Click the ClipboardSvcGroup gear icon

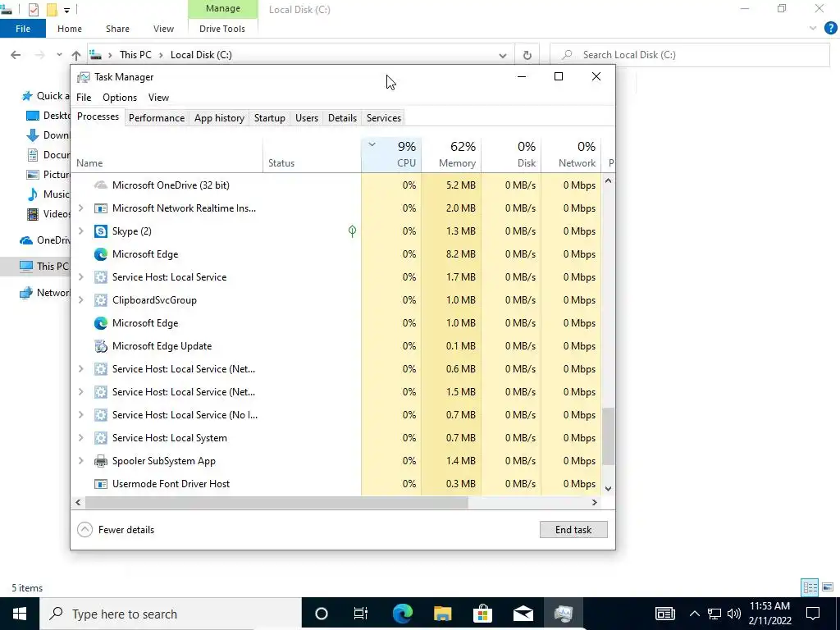coord(101,300)
